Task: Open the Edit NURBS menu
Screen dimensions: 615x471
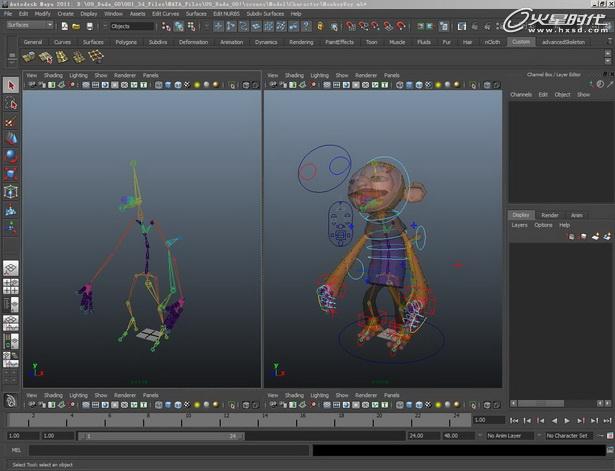Action: (226, 14)
